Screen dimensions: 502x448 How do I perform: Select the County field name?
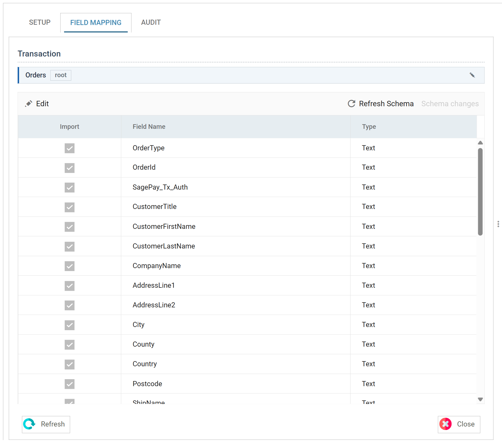(144, 344)
